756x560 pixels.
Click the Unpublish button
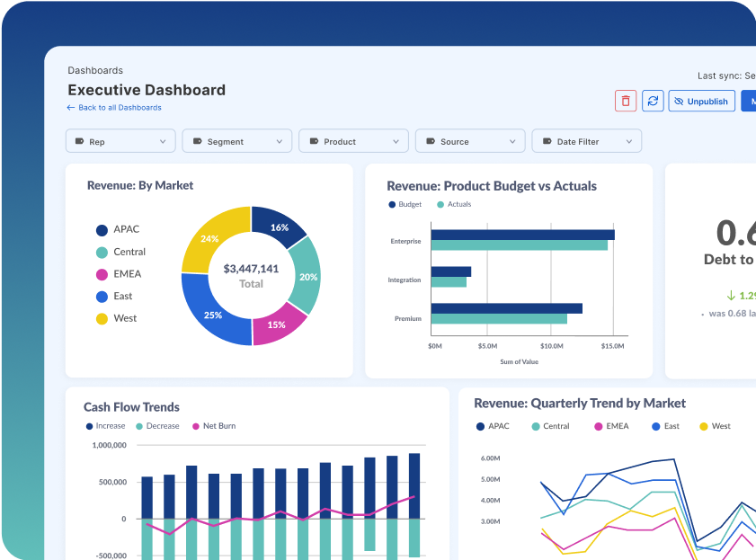click(x=701, y=102)
